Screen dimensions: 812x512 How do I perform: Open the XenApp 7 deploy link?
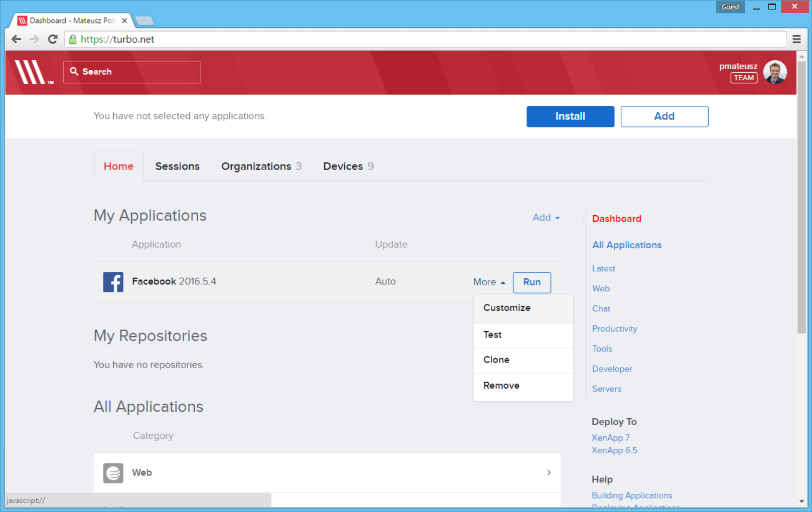[610, 437]
